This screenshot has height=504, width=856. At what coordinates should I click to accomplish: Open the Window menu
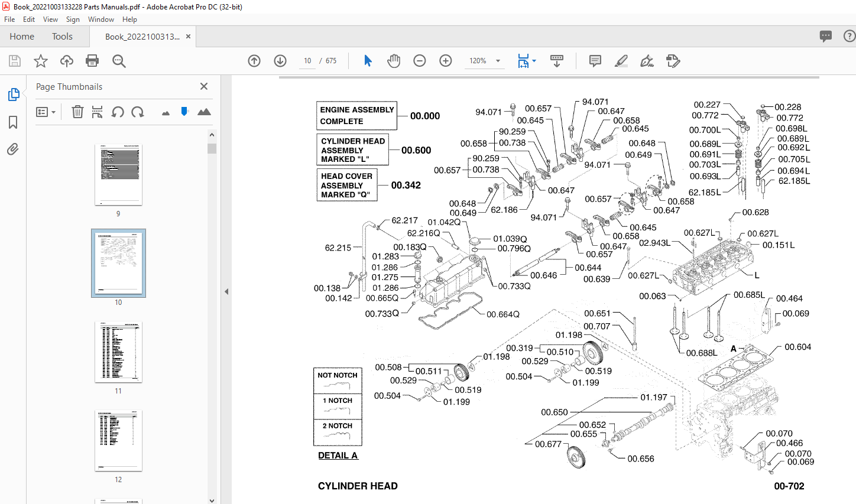tap(101, 19)
